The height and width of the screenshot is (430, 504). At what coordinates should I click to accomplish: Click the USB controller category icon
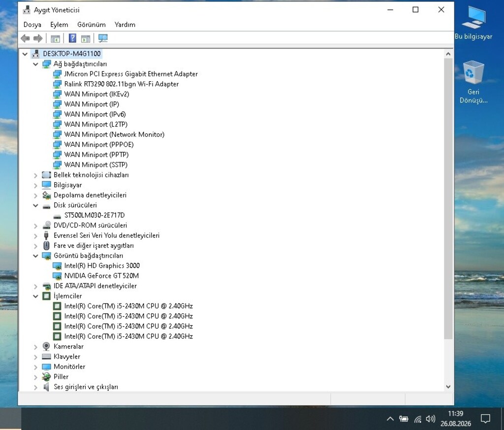46,235
